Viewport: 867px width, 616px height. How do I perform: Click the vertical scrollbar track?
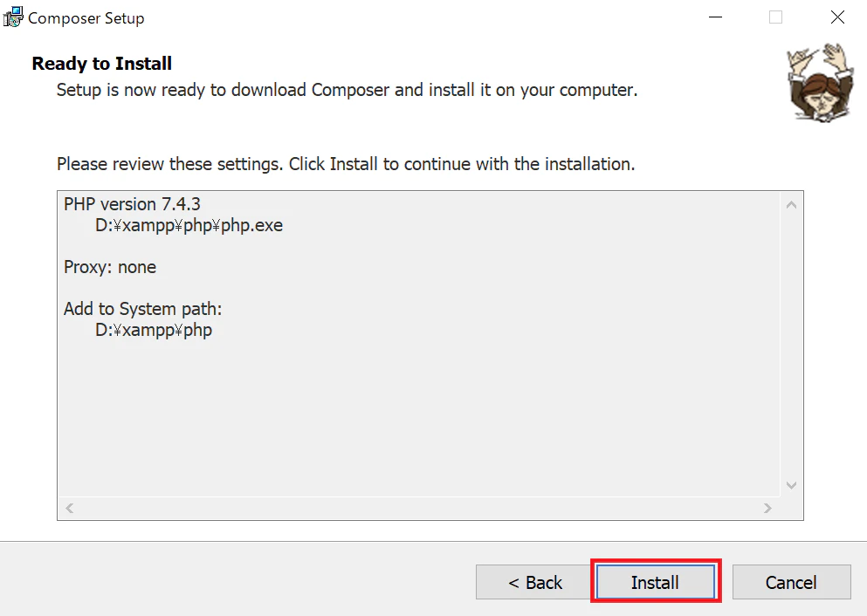(x=791, y=349)
